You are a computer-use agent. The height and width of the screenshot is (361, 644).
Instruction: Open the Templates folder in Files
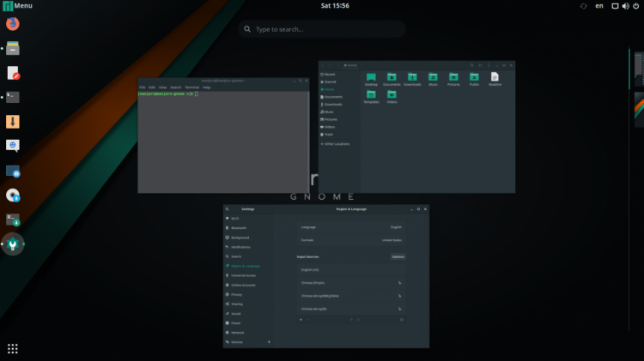pos(371,97)
